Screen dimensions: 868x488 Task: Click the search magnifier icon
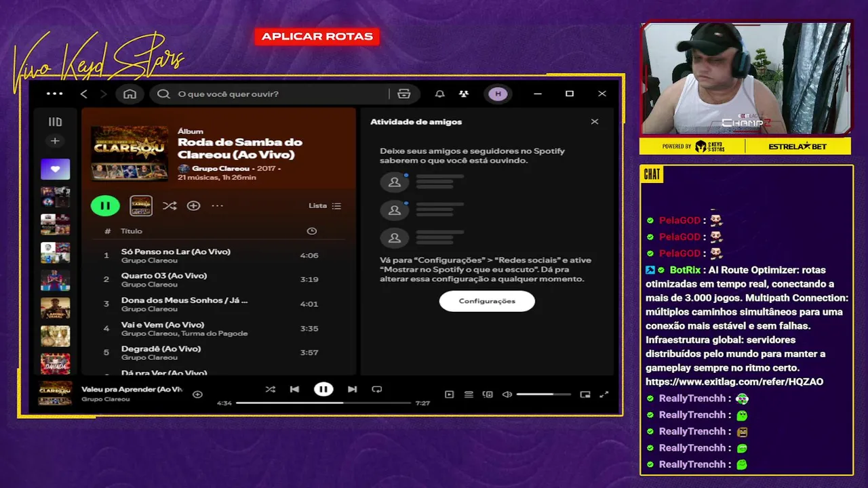point(163,94)
